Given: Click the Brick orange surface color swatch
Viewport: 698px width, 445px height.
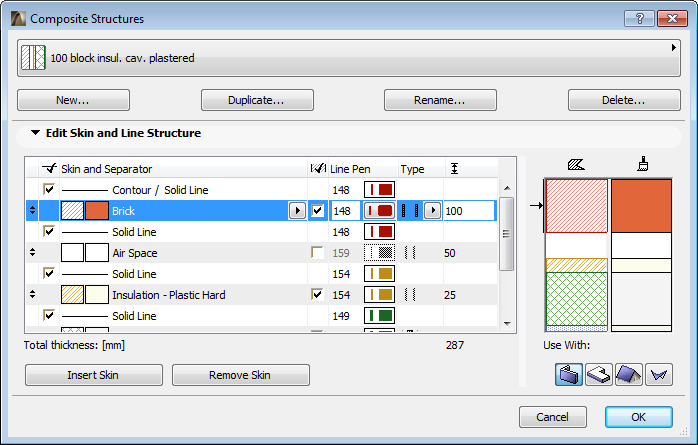Looking at the screenshot, I should coord(96,211).
